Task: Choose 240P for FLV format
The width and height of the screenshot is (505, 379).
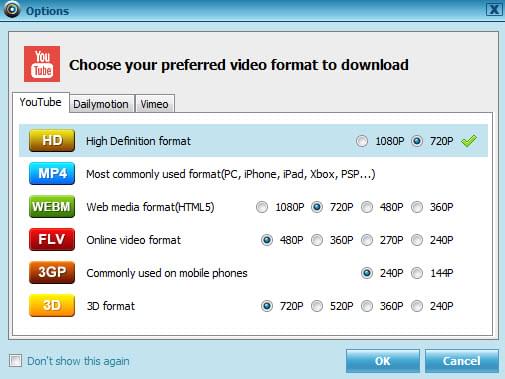Action: (417, 240)
